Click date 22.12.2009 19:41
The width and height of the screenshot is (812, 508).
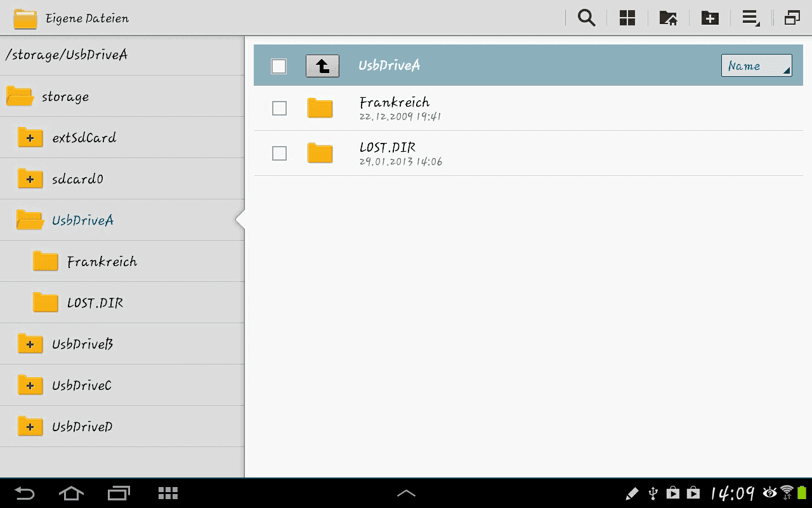point(400,117)
